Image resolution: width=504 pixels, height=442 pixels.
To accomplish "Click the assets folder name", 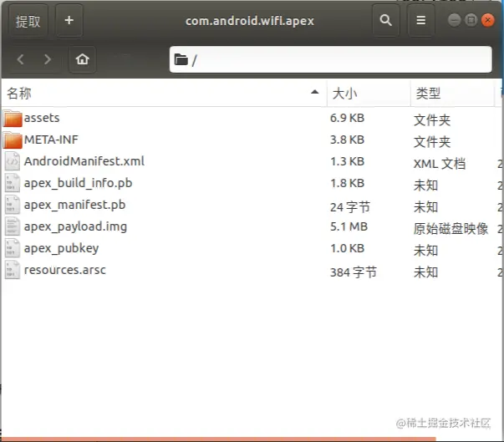I will tap(42, 118).
